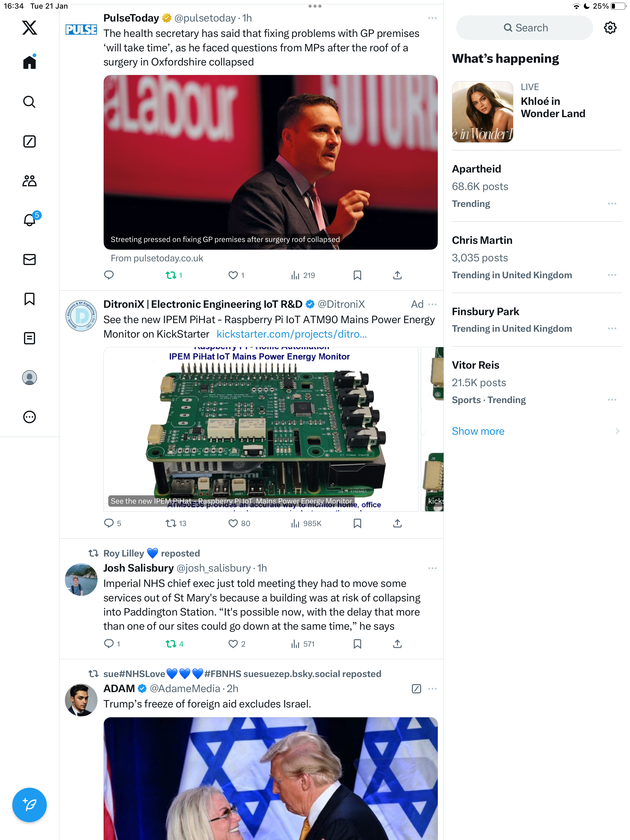The image size is (630, 840).
Task: Open the Messages envelope icon
Action: (29, 260)
